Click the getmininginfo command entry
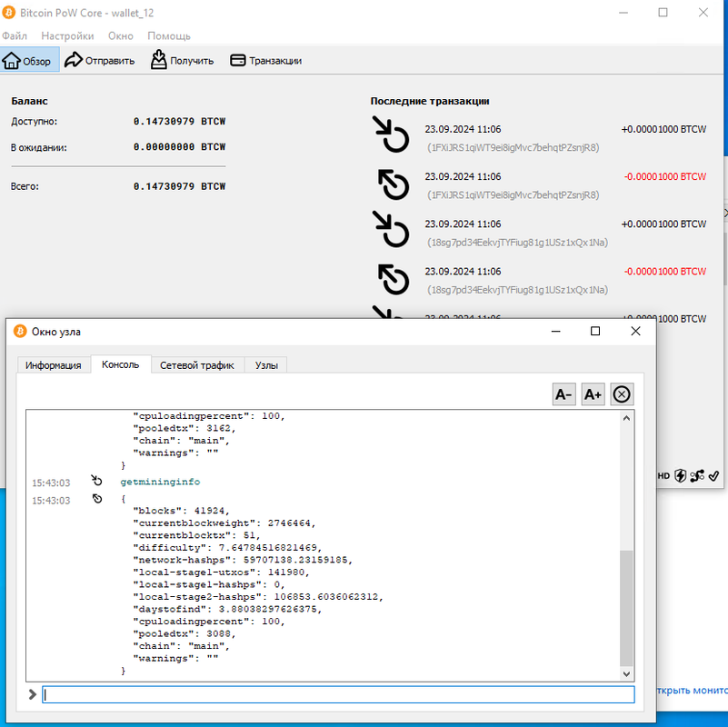The width and height of the screenshot is (728, 727). [160, 482]
